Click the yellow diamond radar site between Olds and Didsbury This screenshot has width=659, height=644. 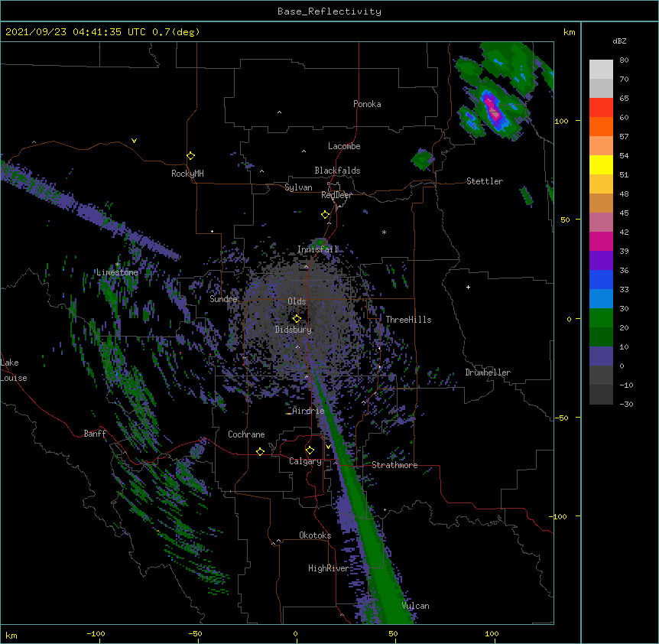pos(297,319)
